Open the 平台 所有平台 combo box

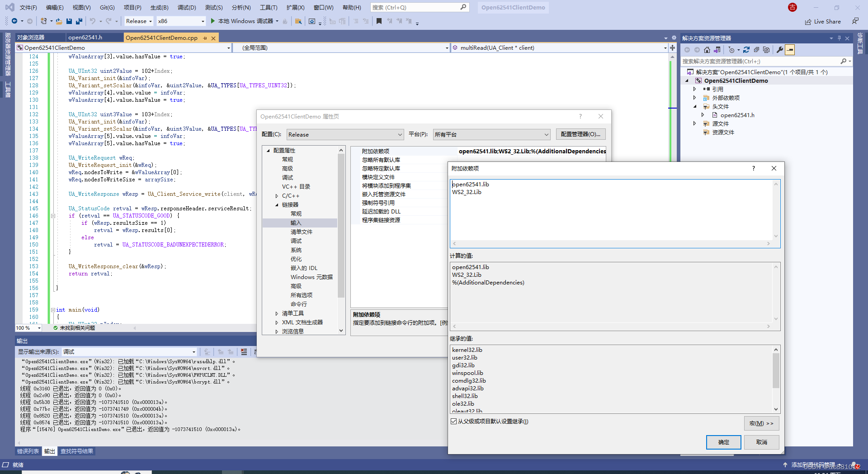pyautogui.click(x=491, y=134)
